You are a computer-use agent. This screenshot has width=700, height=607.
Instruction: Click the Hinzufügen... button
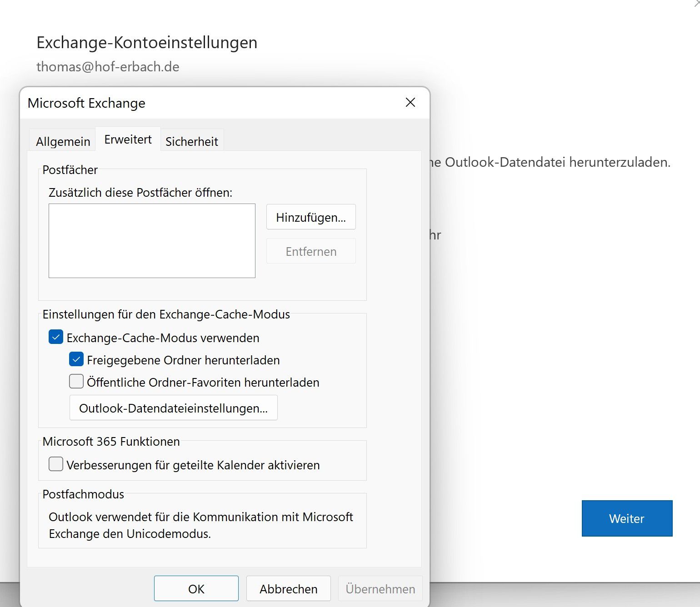pos(311,217)
